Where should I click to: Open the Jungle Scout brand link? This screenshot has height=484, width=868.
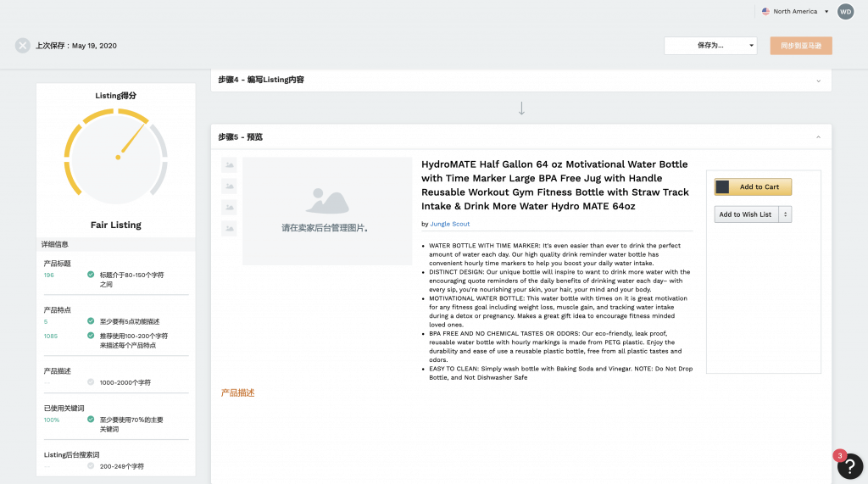(x=449, y=224)
